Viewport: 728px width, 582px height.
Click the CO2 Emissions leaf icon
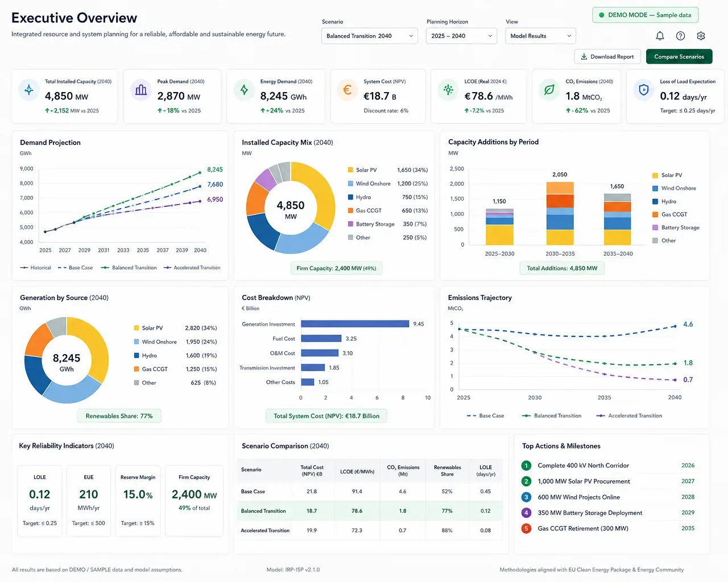tap(549, 90)
